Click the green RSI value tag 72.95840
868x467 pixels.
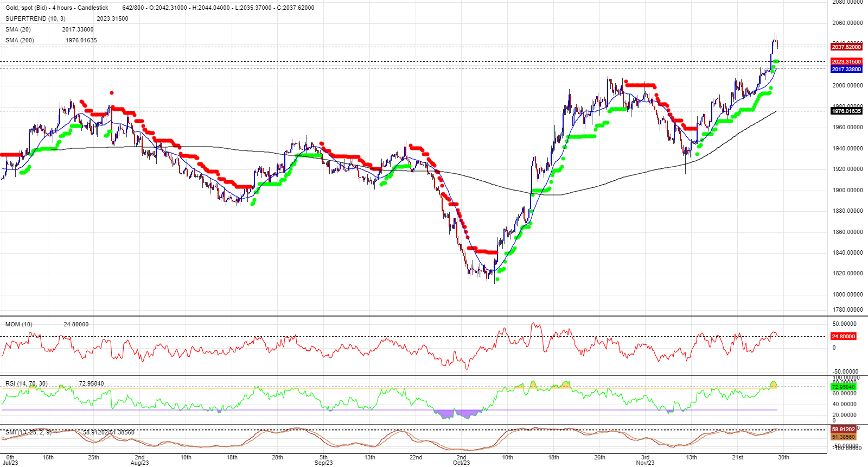point(844,387)
